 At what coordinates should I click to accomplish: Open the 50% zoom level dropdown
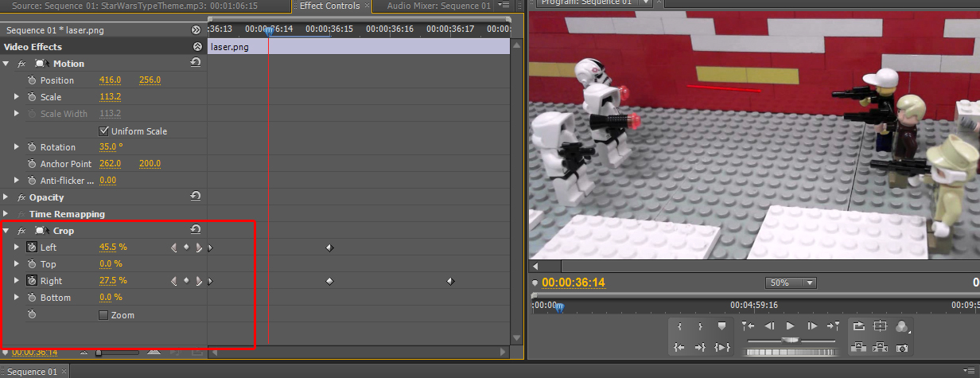791,283
